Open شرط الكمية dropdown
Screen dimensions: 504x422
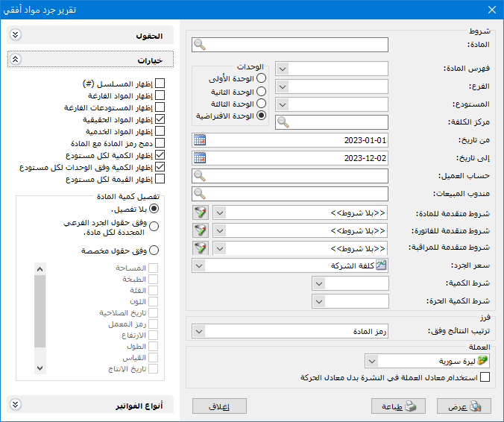319,284
